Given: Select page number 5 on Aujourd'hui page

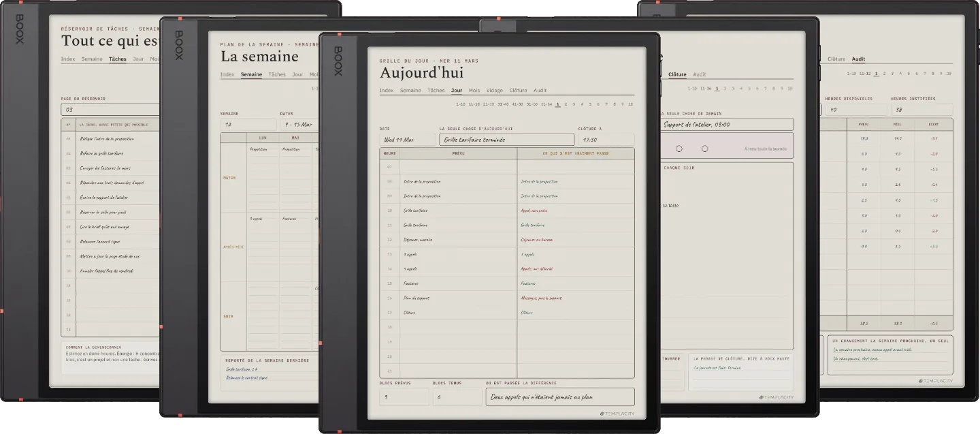Looking at the screenshot, I should tap(590, 104).
